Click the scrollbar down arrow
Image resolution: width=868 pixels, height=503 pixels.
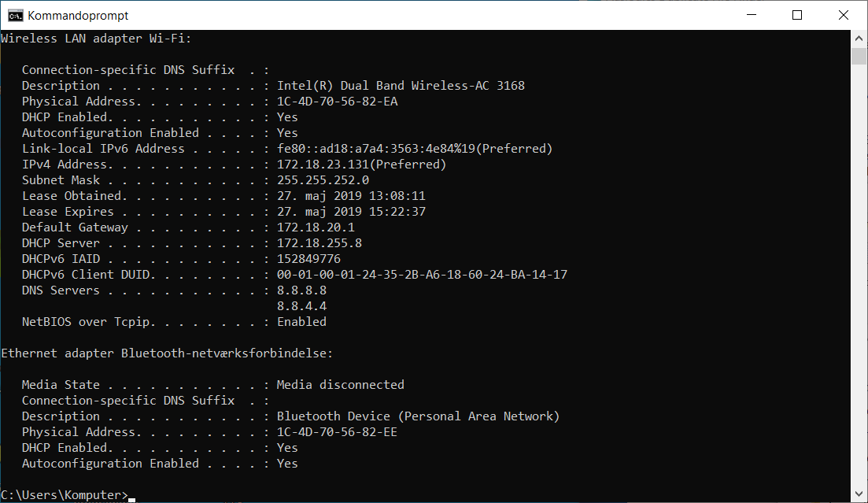[x=859, y=494]
